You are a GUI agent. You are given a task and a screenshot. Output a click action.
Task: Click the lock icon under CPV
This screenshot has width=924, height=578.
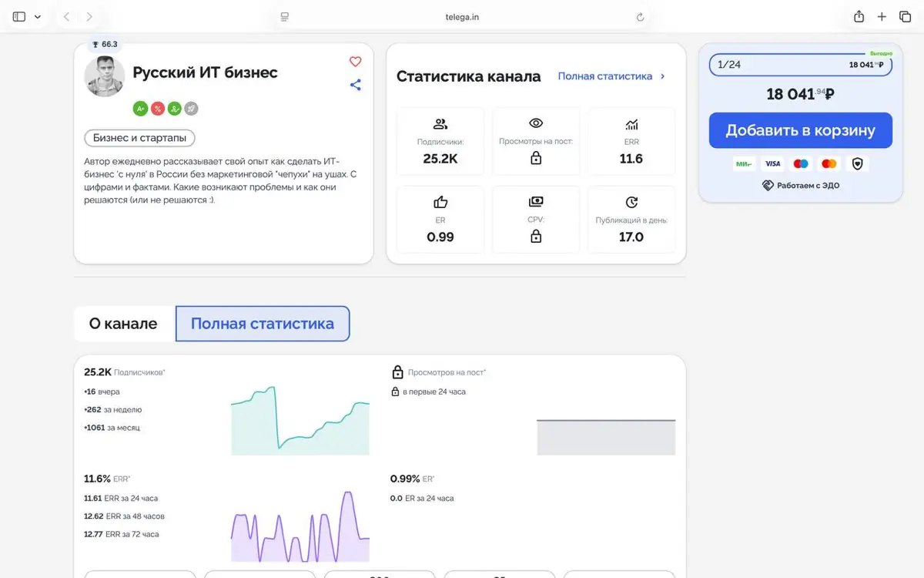[536, 237]
